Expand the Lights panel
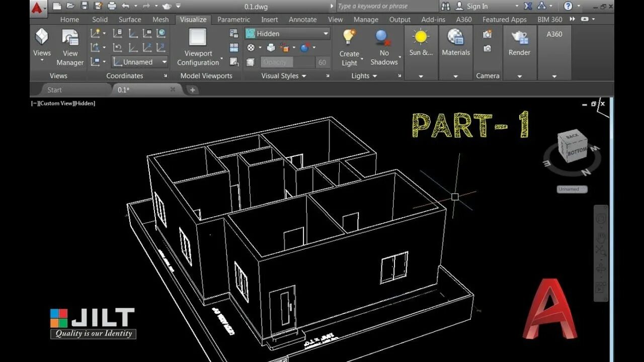644x362 pixels. pos(364,76)
